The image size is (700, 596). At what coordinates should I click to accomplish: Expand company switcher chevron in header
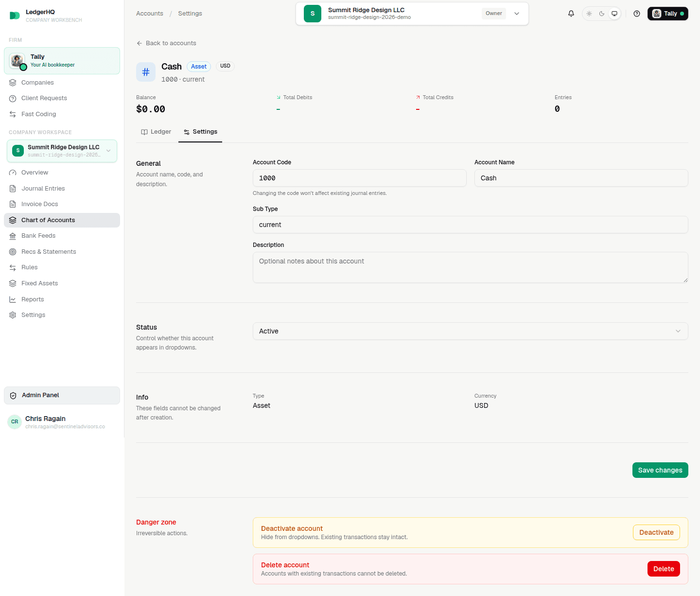click(x=517, y=14)
